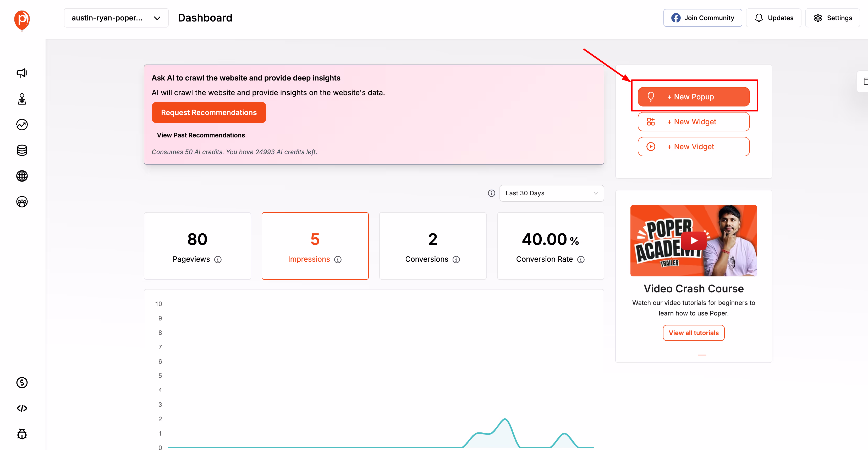Image resolution: width=868 pixels, height=450 pixels.
Task: Click the + New Popup button
Action: tap(693, 97)
